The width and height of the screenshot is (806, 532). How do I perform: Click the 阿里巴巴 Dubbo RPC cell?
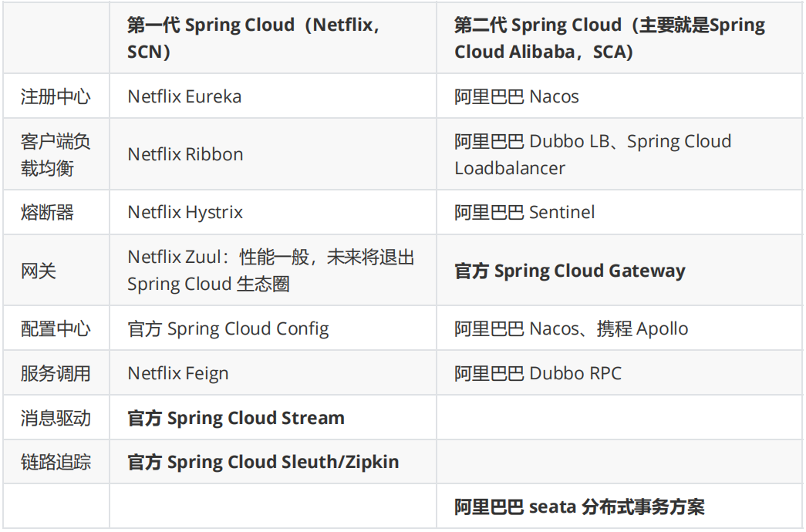click(620, 373)
